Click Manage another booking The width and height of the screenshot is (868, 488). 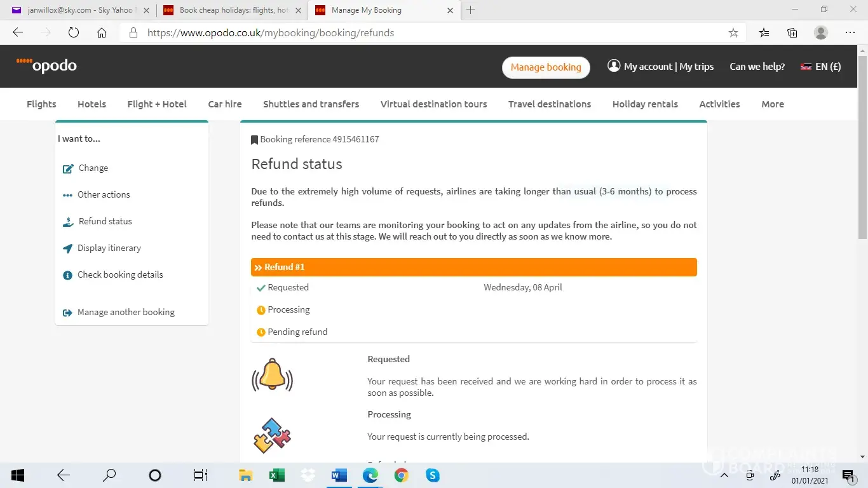(119, 312)
